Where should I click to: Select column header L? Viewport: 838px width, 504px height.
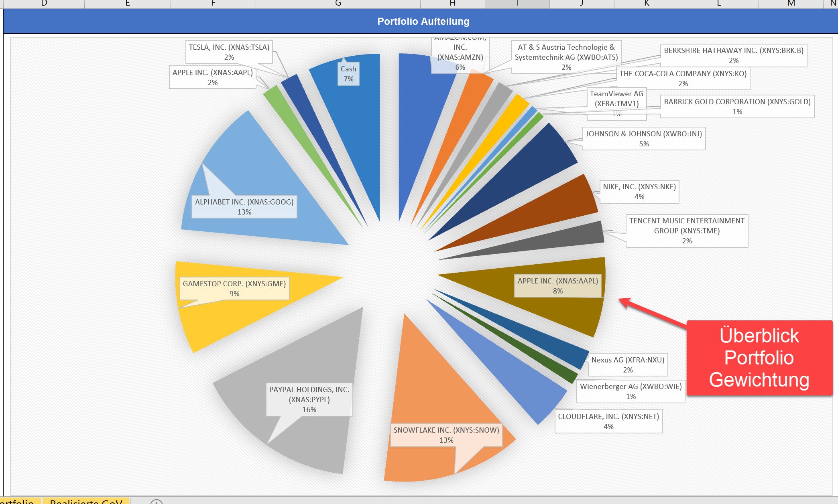pyautogui.click(x=719, y=4)
